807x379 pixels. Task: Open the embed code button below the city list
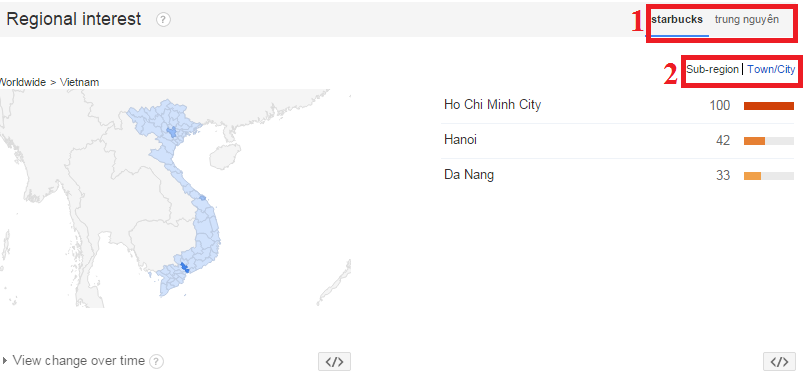click(x=779, y=361)
